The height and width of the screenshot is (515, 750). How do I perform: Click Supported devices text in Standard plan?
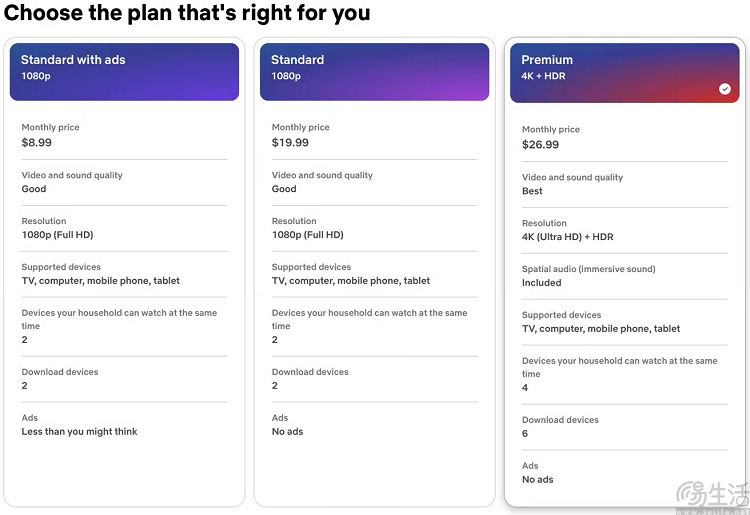coord(351,281)
